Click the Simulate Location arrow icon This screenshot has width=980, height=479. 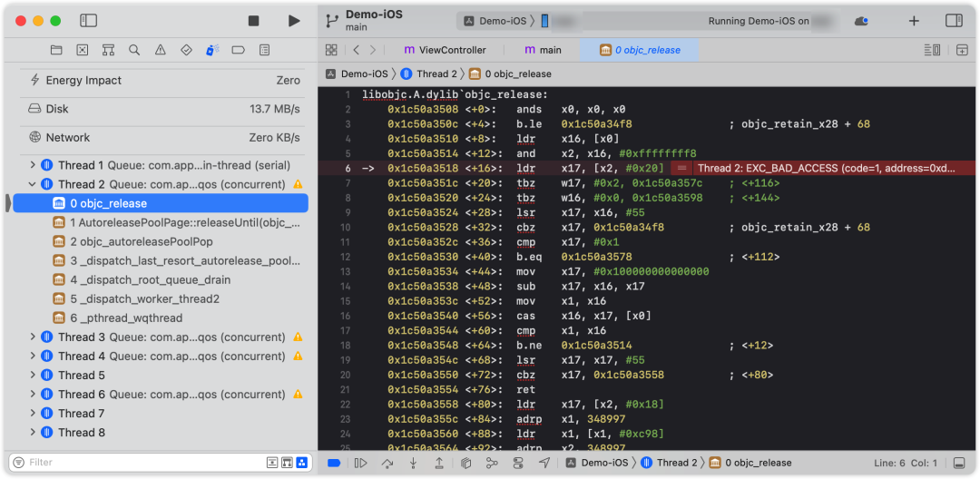pos(544,463)
